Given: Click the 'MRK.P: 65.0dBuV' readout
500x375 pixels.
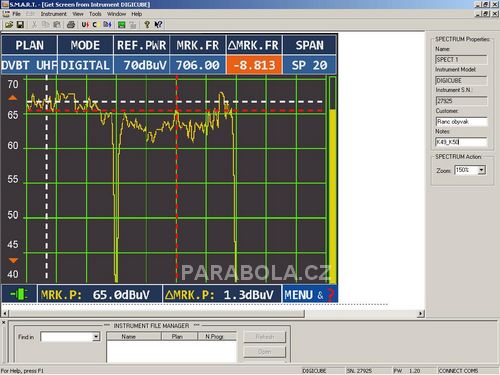Looking at the screenshot, I should click(100, 294).
